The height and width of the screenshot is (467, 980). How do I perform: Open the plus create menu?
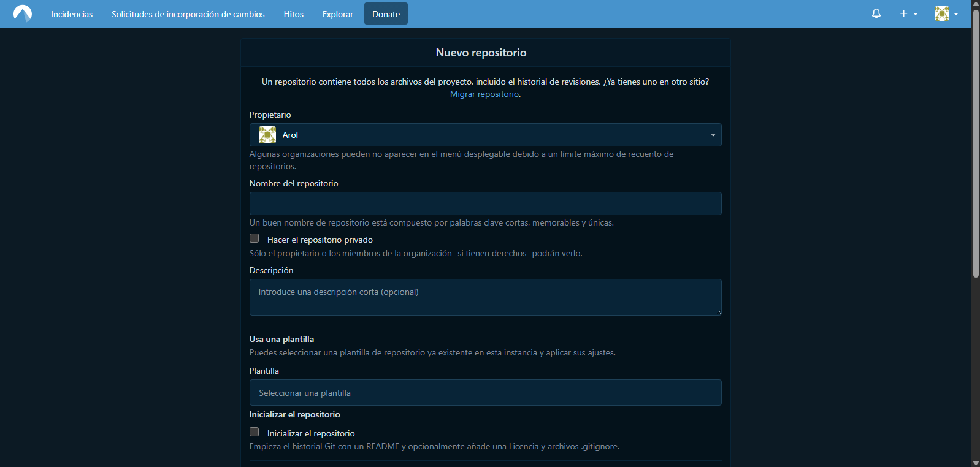click(x=908, y=13)
